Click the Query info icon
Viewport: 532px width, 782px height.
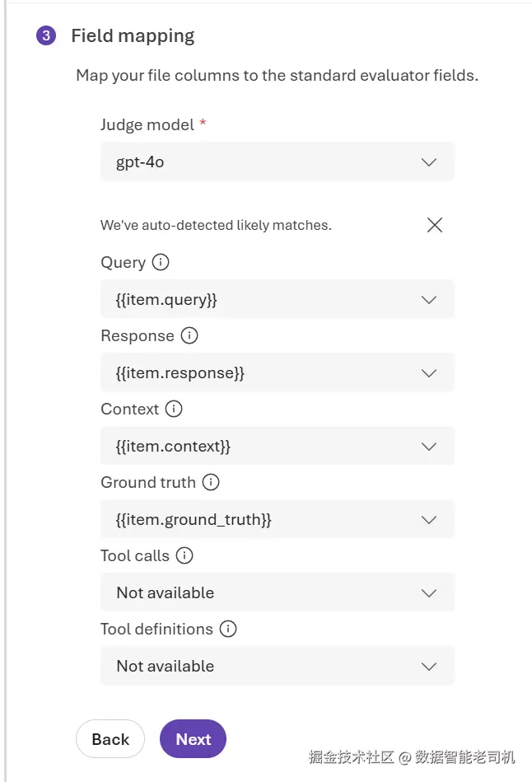tap(161, 262)
